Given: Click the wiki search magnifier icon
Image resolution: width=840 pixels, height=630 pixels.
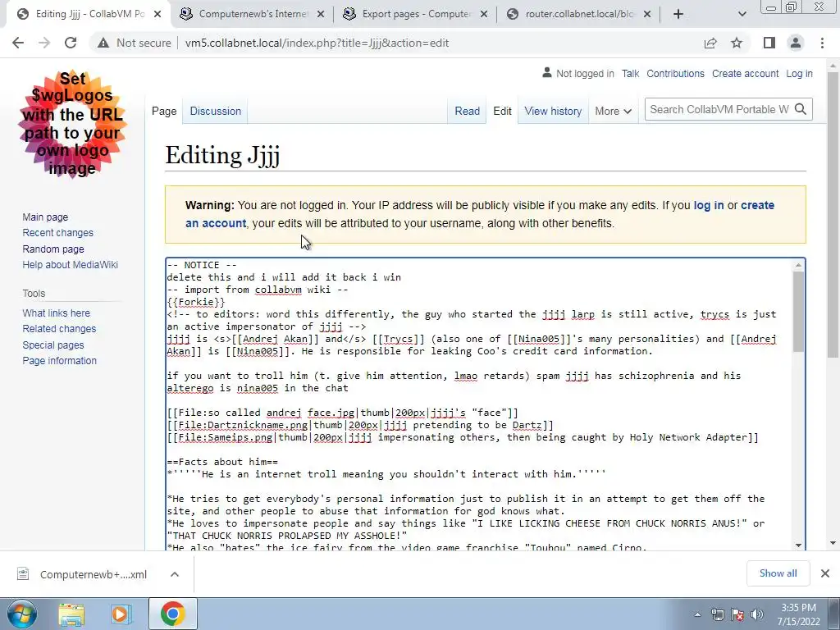Looking at the screenshot, I should [801, 109].
